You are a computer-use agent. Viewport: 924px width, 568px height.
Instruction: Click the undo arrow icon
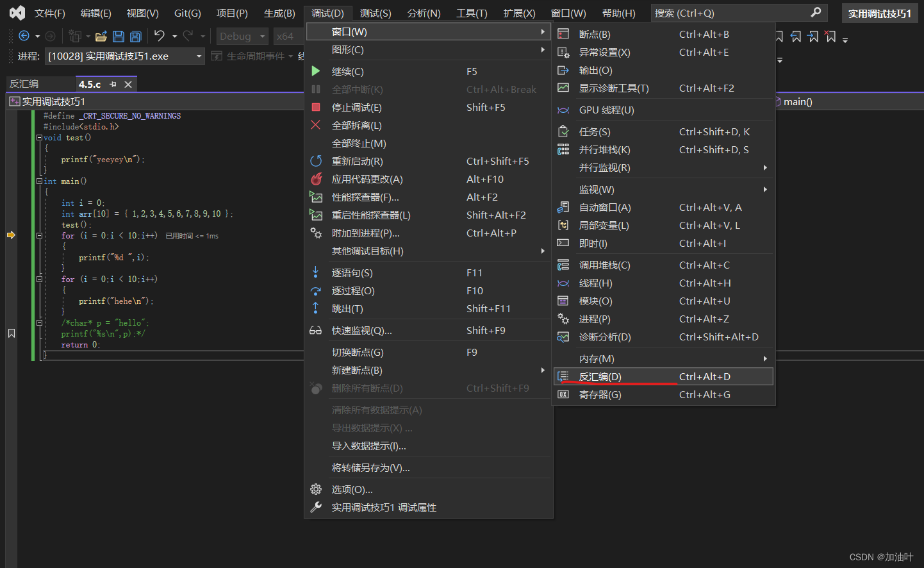(x=160, y=36)
